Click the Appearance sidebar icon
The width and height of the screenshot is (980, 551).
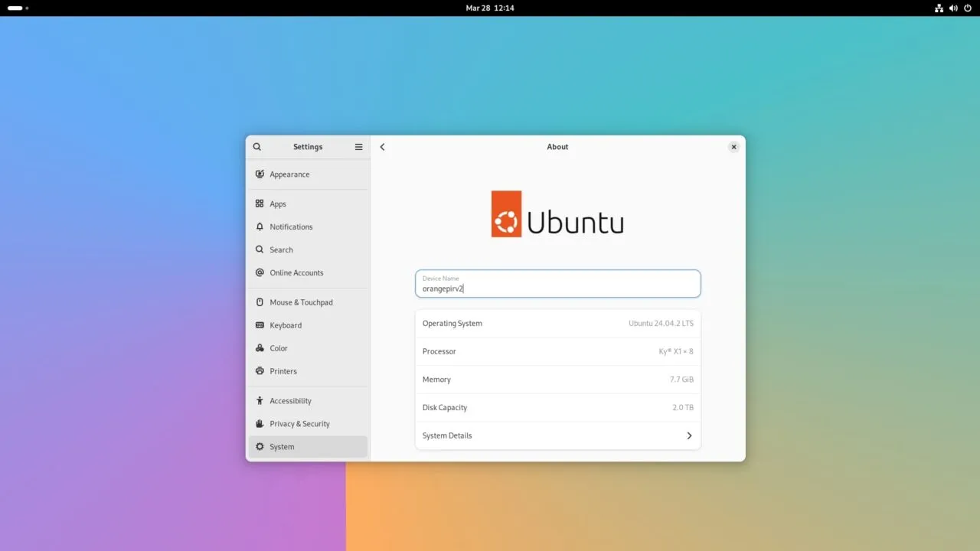(x=260, y=174)
